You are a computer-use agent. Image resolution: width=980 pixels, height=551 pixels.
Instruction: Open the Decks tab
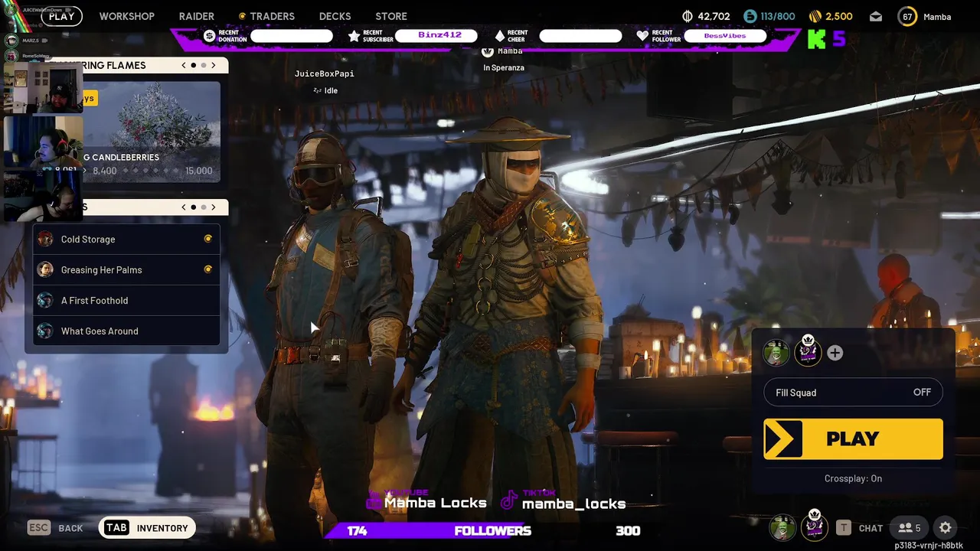point(335,16)
